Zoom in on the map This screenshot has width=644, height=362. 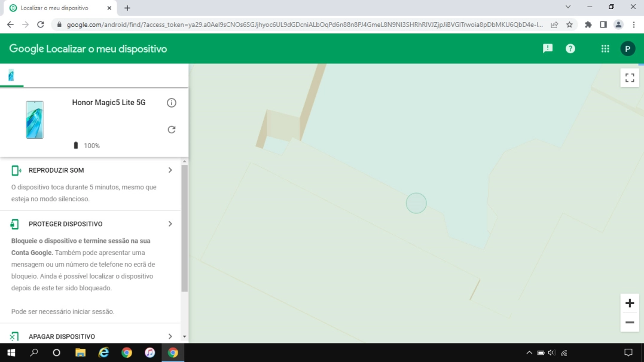point(630,303)
